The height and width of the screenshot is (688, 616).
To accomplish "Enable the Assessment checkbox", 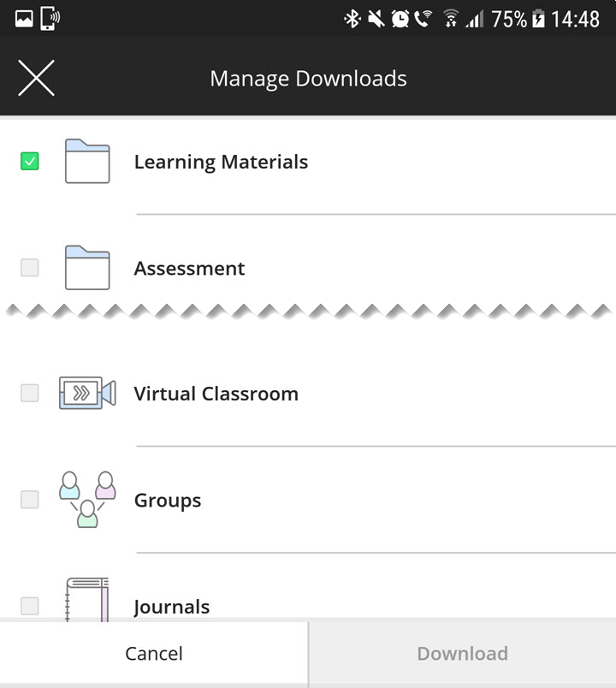I will (x=28, y=268).
